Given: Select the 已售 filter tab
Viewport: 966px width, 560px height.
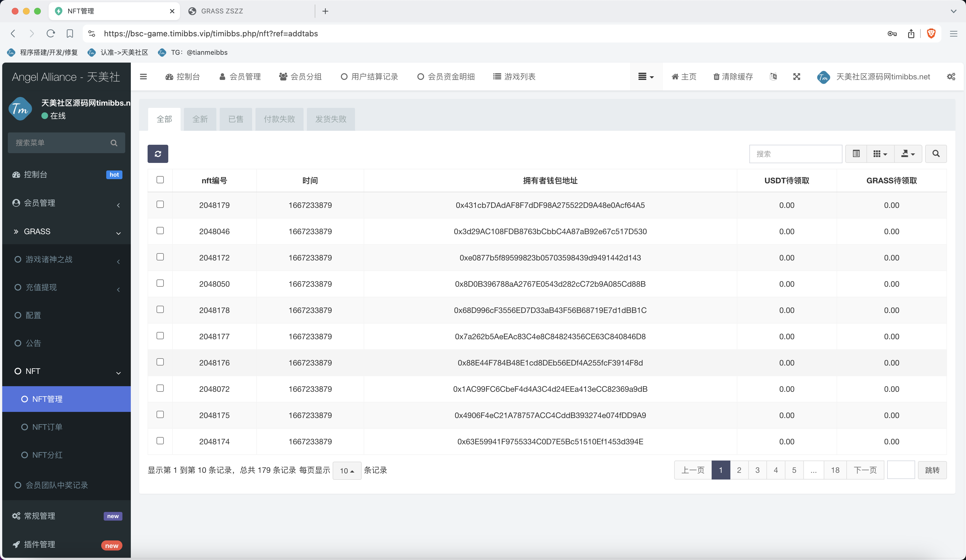Looking at the screenshot, I should [x=236, y=119].
